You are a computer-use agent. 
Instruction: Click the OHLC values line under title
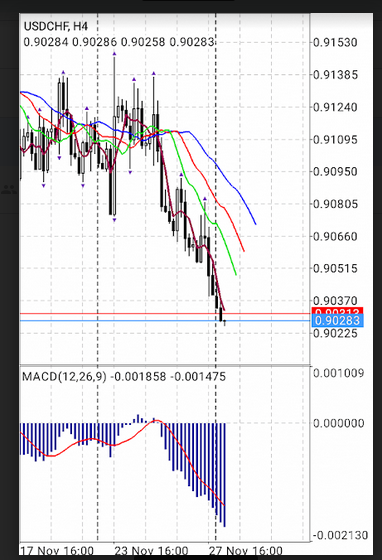tap(119, 42)
